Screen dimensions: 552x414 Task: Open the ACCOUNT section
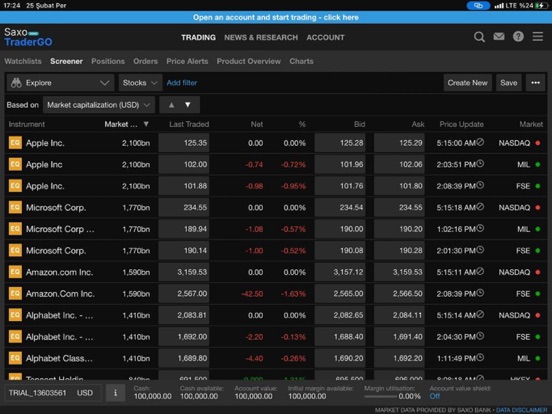(x=325, y=37)
